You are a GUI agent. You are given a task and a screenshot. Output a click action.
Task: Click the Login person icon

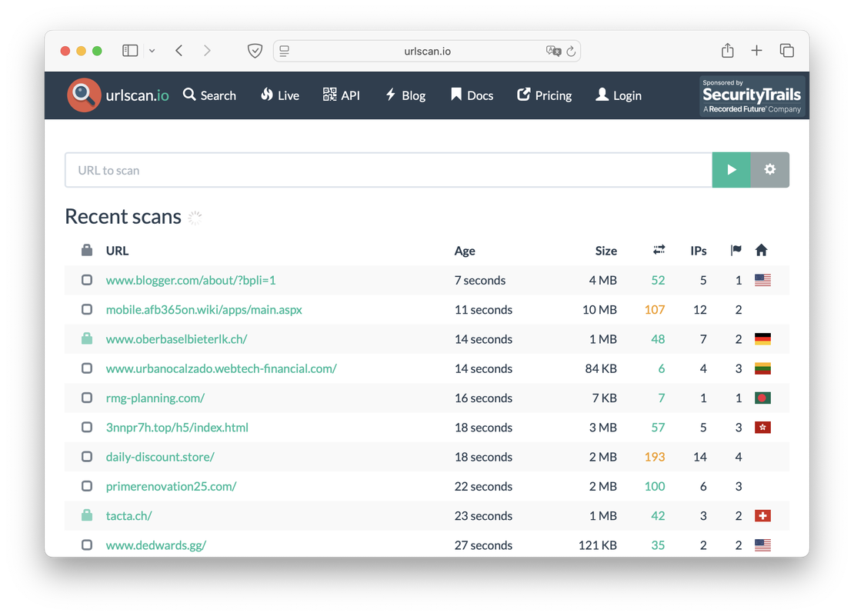pyautogui.click(x=601, y=95)
